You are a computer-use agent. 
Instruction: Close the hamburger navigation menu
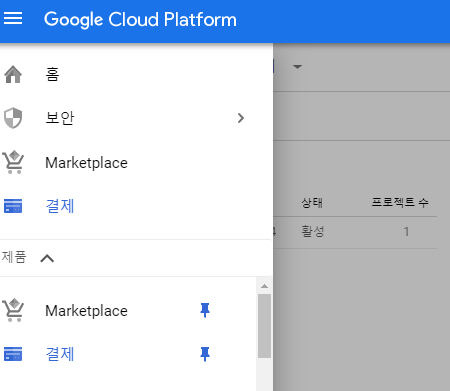point(13,18)
